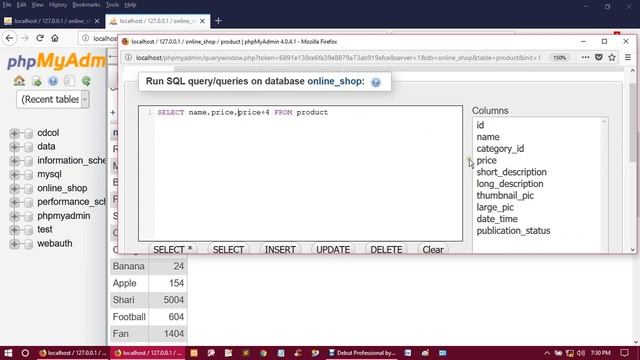Reload navigation frame with green refresh icon
This screenshot has height=360, width=640.
pos(86,81)
